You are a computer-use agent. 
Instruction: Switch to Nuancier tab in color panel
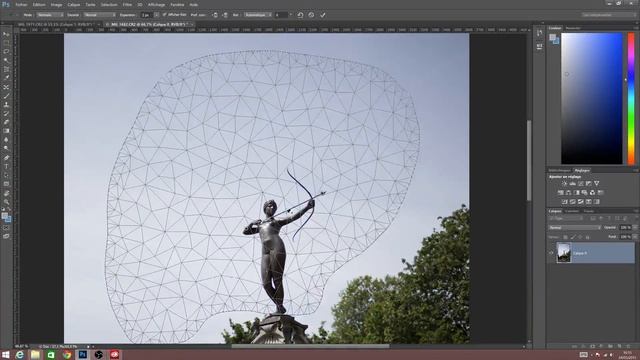point(573,28)
